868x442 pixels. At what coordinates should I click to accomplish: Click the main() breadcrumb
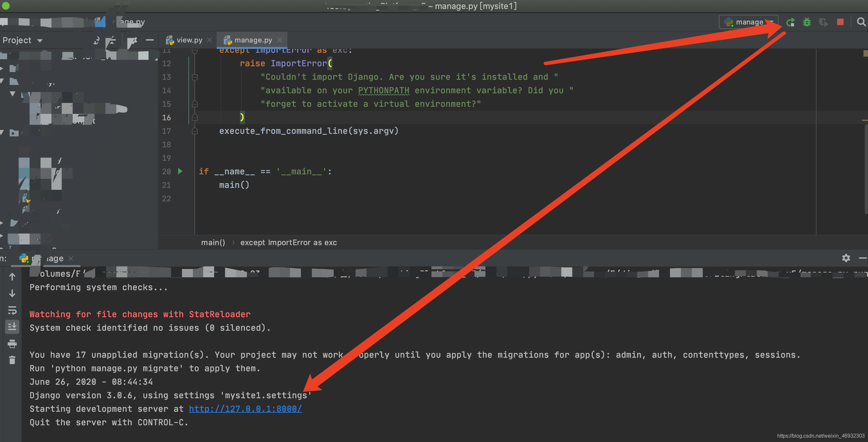213,243
